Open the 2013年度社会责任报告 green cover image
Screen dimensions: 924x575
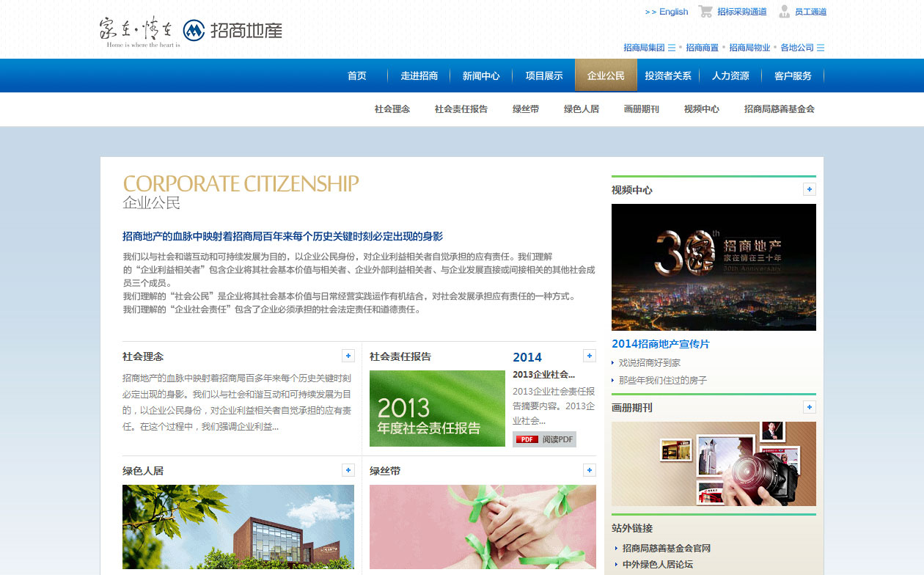[437, 409]
